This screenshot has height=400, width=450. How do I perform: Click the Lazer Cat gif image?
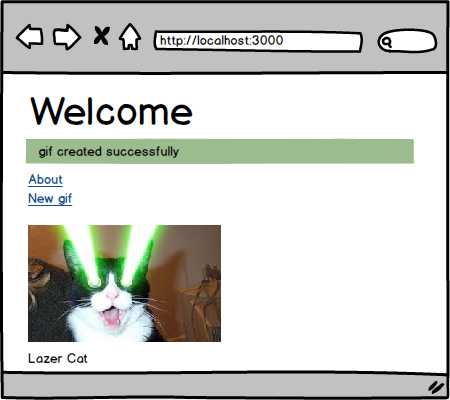[x=124, y=283]
